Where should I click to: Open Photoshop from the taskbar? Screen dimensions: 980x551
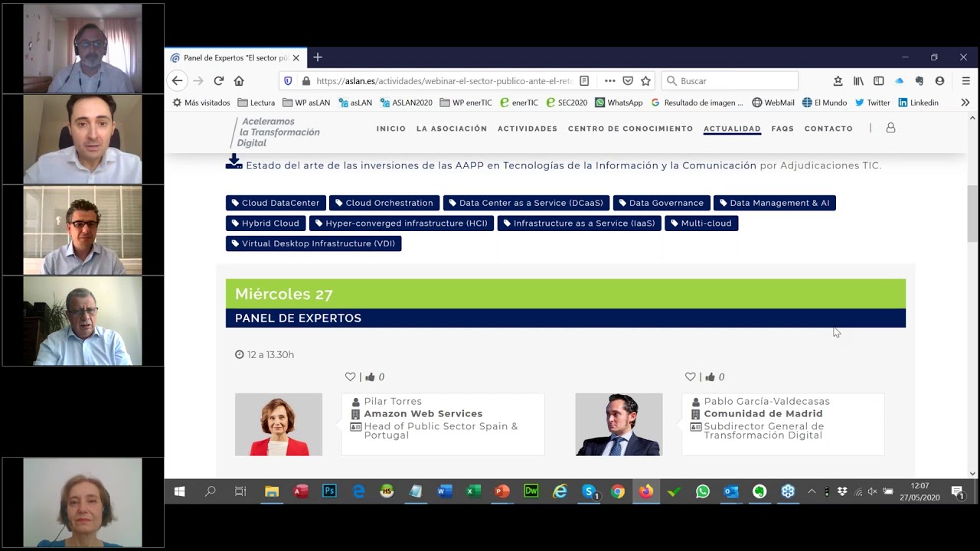330,491
